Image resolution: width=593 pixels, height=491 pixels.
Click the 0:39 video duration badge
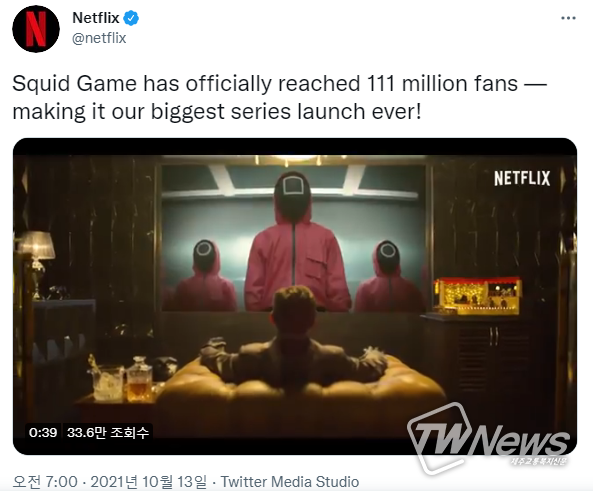coord(43,432)
